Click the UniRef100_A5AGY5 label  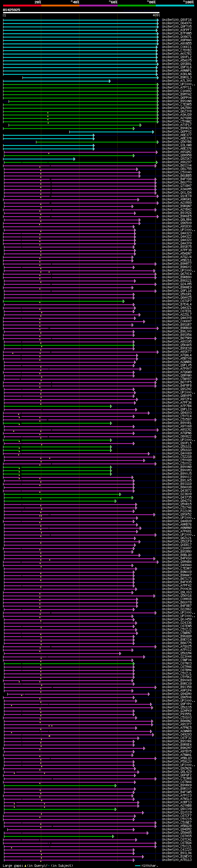tap(176, 60)
